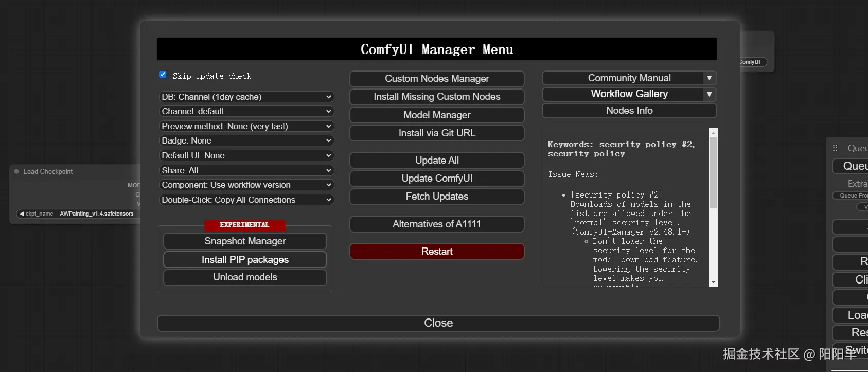Open Alternatives of A1111

pyautogui.click(x=437, y=224)
